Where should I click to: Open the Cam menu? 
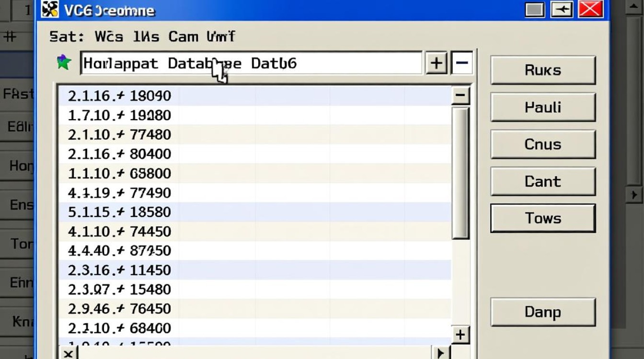(183, 36)
